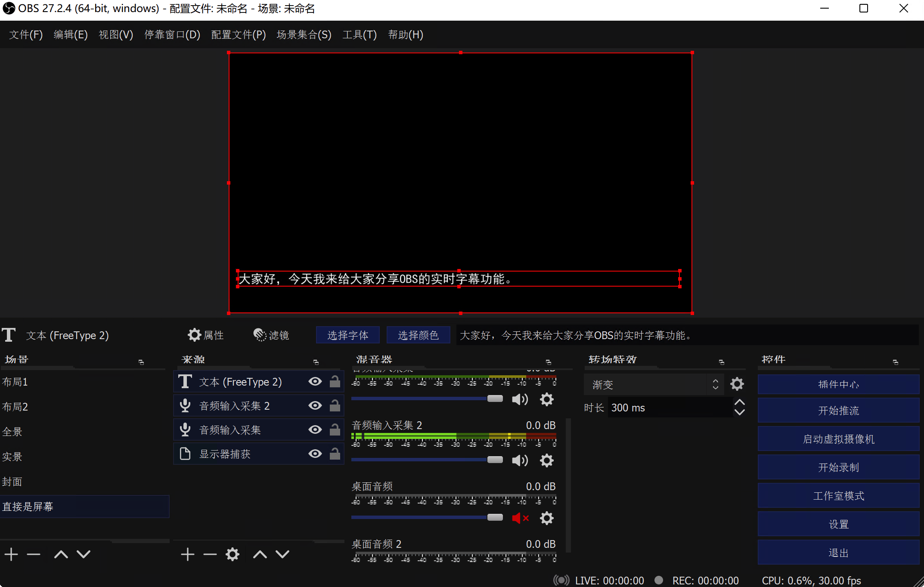Open the 场景集合(S) menu
The width and height of the screenshot is (924, 587).
pos(304,34)
